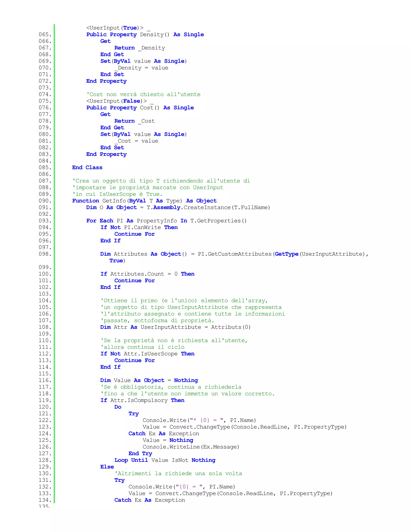This screenshot has height=532, width=411.
Task: Click 'If Not Attr.IsUserScope Then' line
Action: (147, 354)
